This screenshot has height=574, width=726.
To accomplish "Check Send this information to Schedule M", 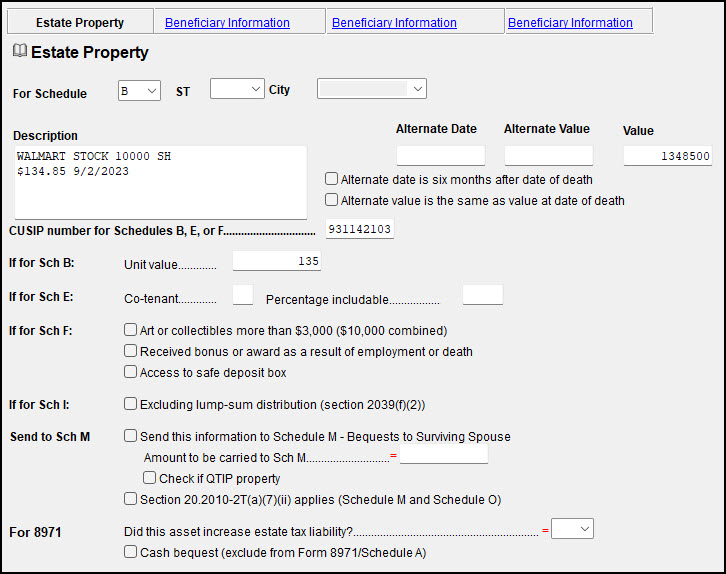I will pos(131,436).
